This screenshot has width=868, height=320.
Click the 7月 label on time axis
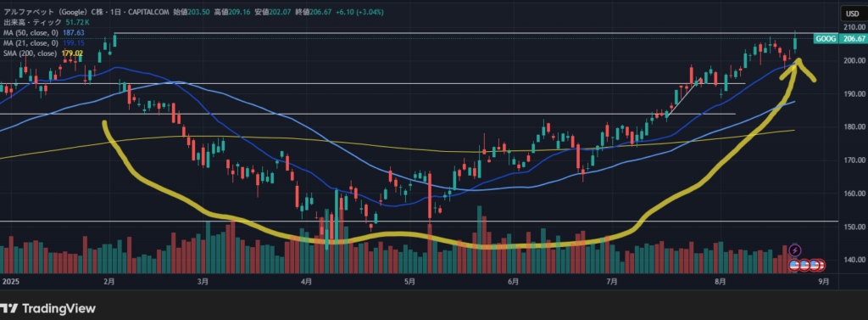point(612,282)
